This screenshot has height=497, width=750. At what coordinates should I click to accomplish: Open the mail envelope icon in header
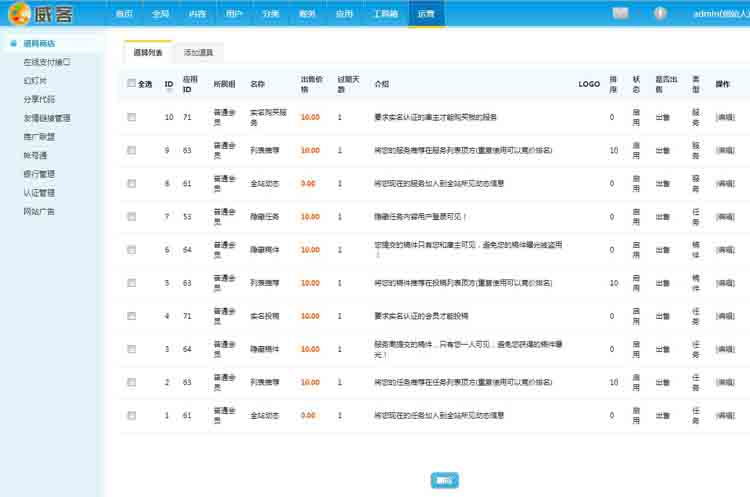click(620, 13)
